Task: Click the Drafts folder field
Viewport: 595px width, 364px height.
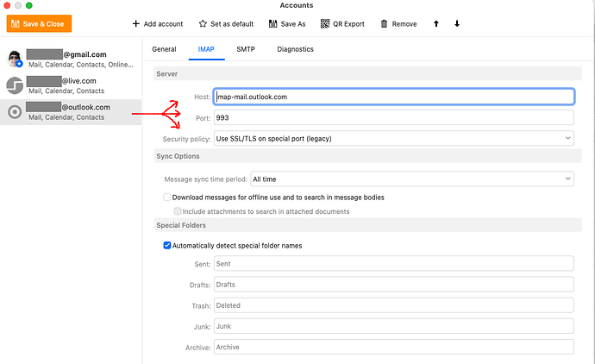Action: (394, 285)
